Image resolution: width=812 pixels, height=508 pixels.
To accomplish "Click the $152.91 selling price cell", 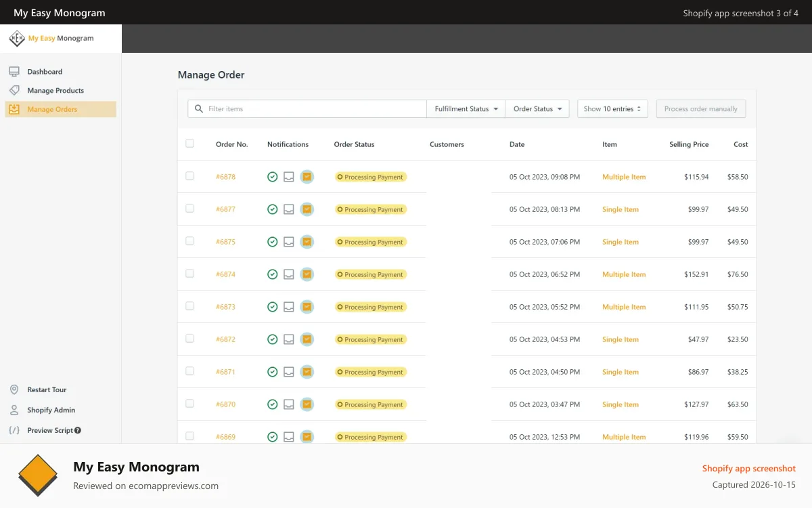I will [696, 274].
